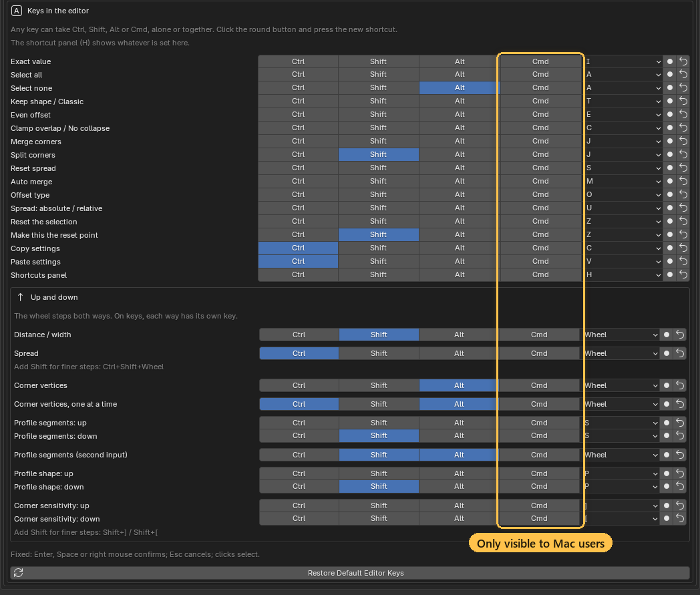Reset the Merge corners shortcut
Image resolution: width=700 pixels, height=595 pixels.
tap(683, 142)
